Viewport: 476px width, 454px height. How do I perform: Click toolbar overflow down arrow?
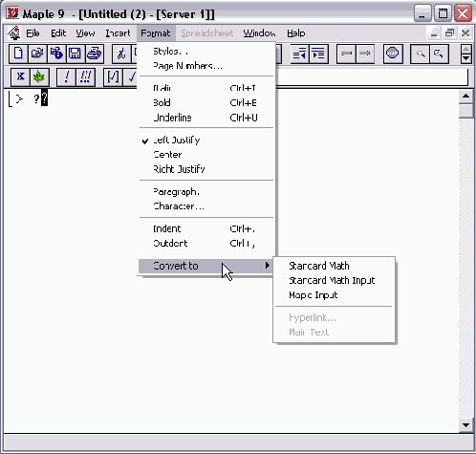point(466,58)
